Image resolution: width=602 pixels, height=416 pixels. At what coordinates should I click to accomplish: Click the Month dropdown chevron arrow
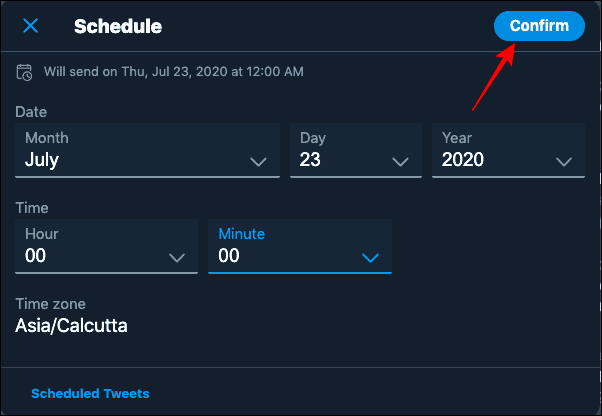coord(258,162)
